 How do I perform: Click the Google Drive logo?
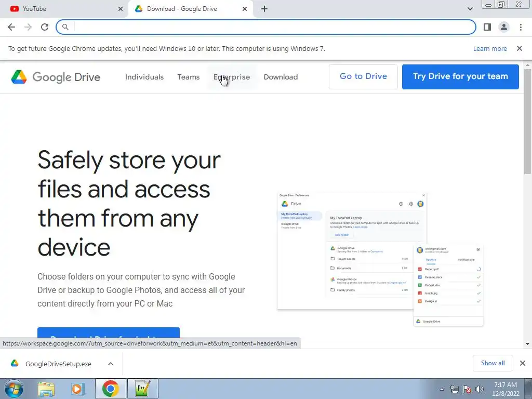coord(56,77)
